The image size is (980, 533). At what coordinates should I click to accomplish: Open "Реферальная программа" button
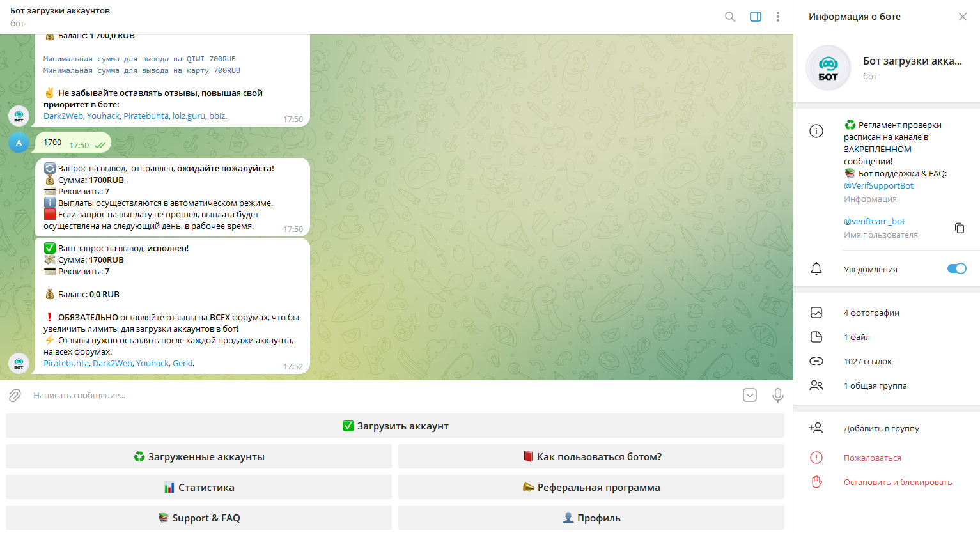[591, 488]
